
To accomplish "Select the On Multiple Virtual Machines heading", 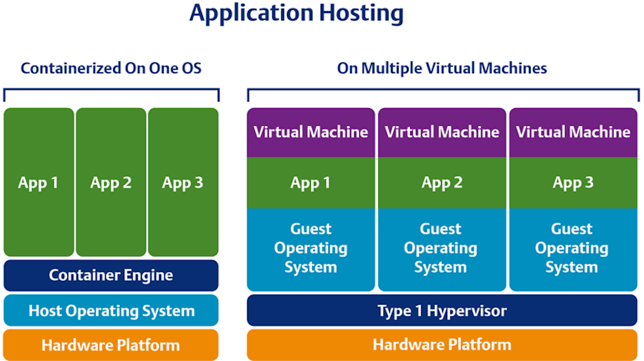I will click(x=442, y=68).
